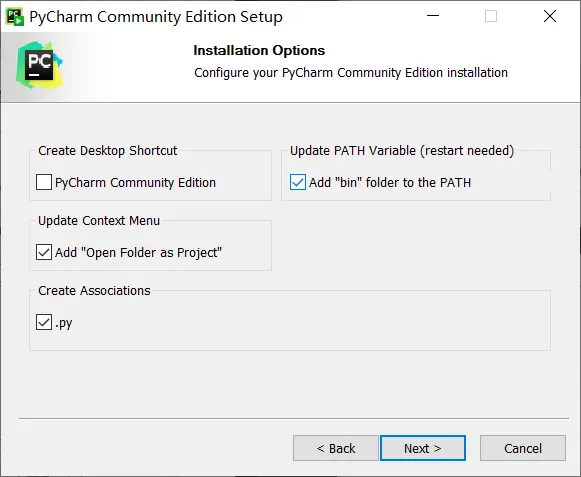This screenshot has width=581, height=477.
Task: Click the PyCharm PC logo in header
Action: pos(40,65)
